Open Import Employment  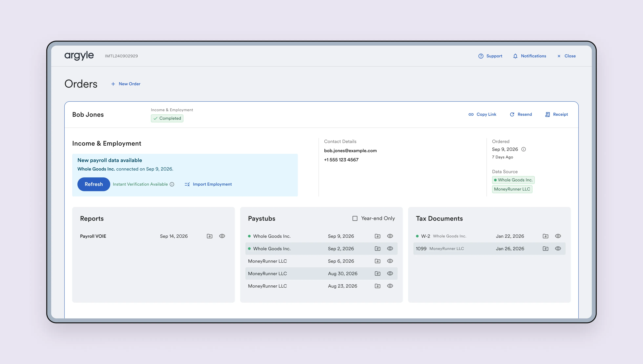coord(208,184)
